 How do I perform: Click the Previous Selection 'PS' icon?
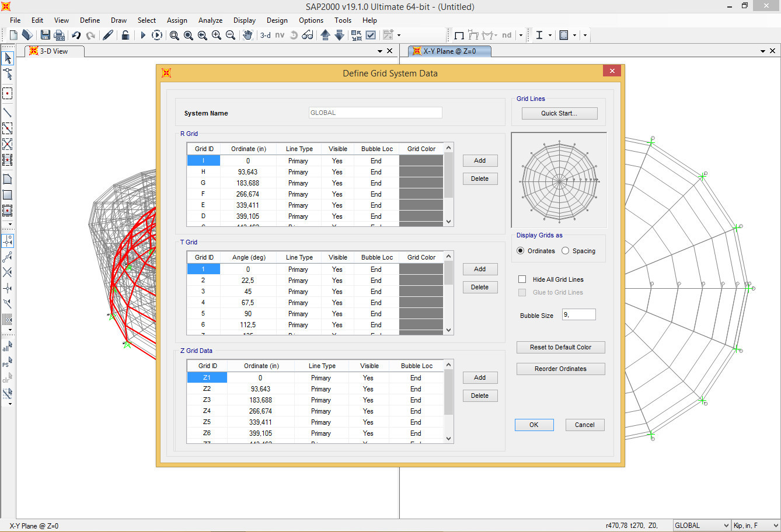7,363
